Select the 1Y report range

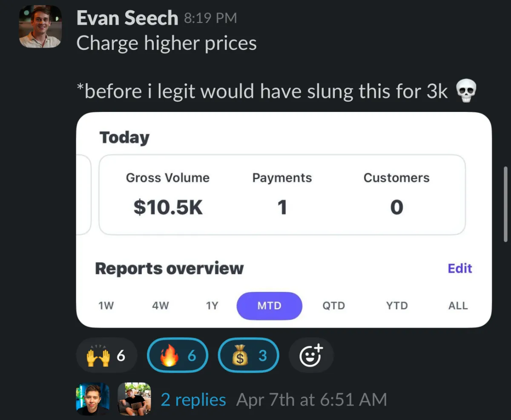[x=212, y=306]
